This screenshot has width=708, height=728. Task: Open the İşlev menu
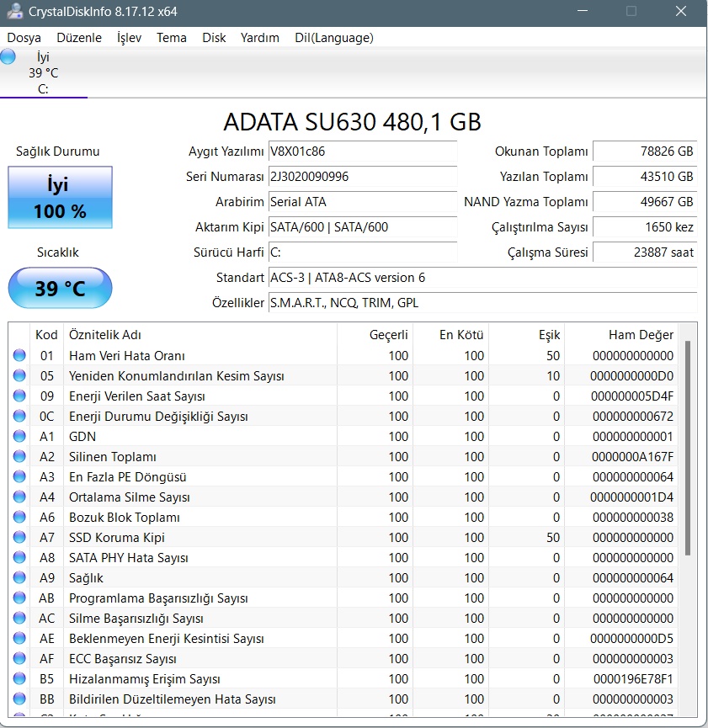pos(129,38)
